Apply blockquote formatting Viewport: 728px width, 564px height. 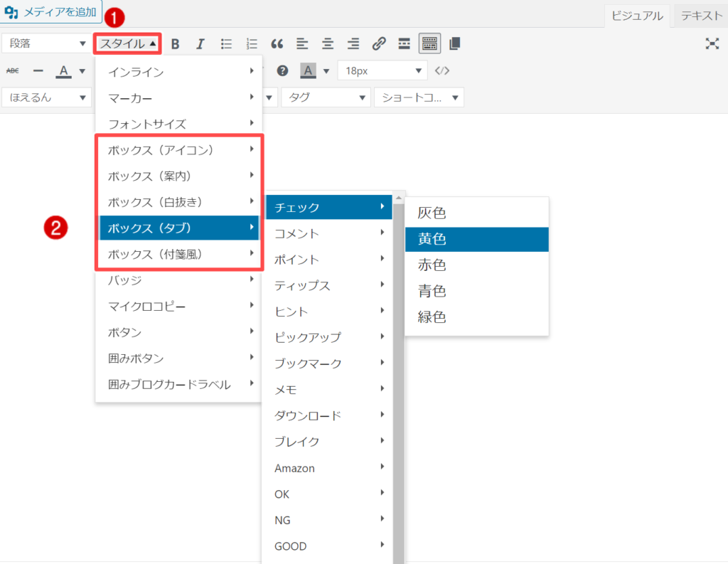277,43
